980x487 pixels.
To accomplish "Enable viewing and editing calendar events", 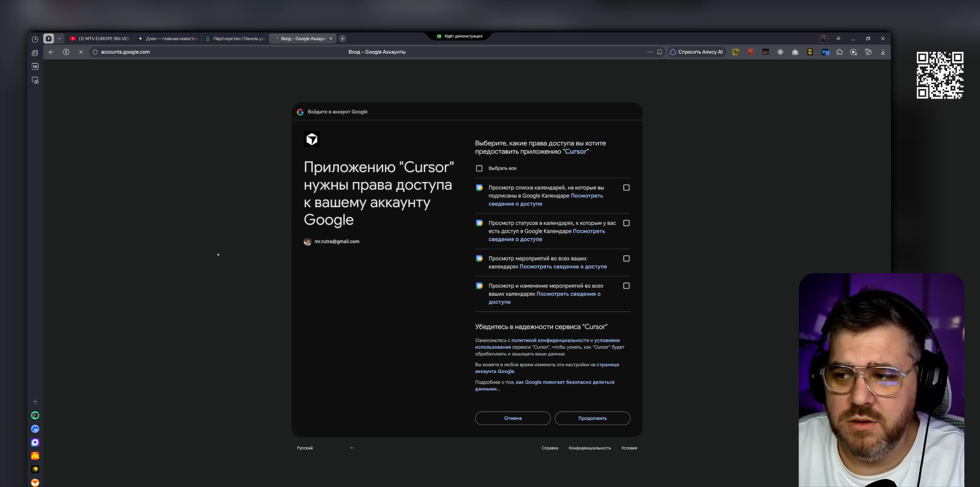I will [626, 286].
